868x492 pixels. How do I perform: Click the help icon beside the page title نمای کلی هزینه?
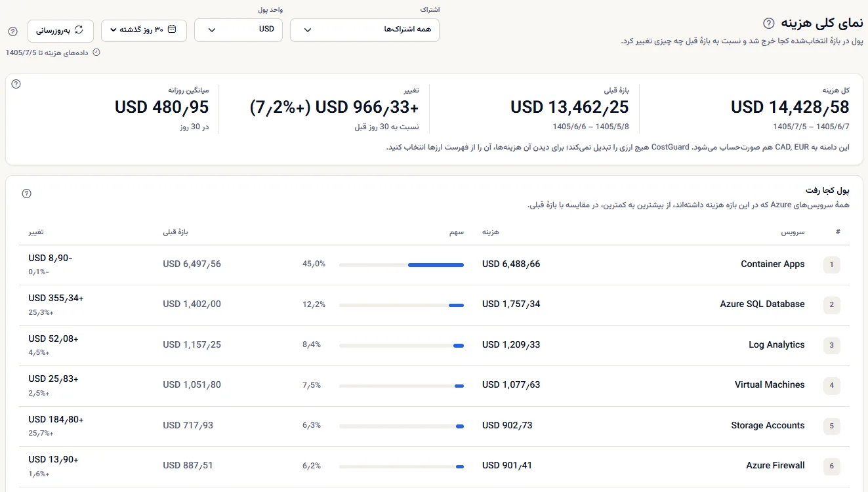coord(769,24)
